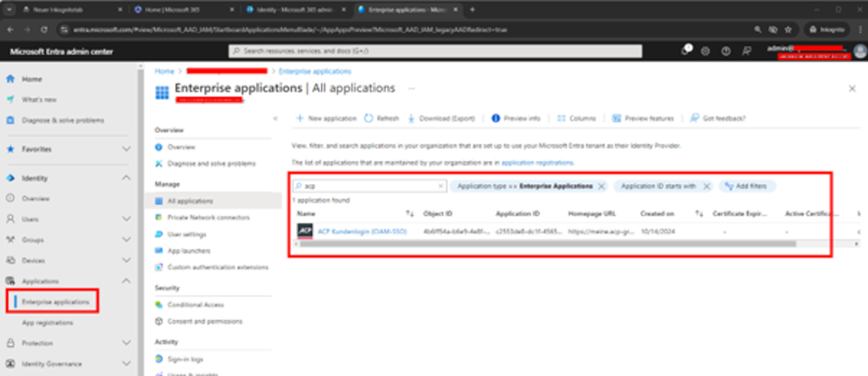This screenshot has height=376, width=868.
Task: Expand the Users menu
Action: pos(126,219)
